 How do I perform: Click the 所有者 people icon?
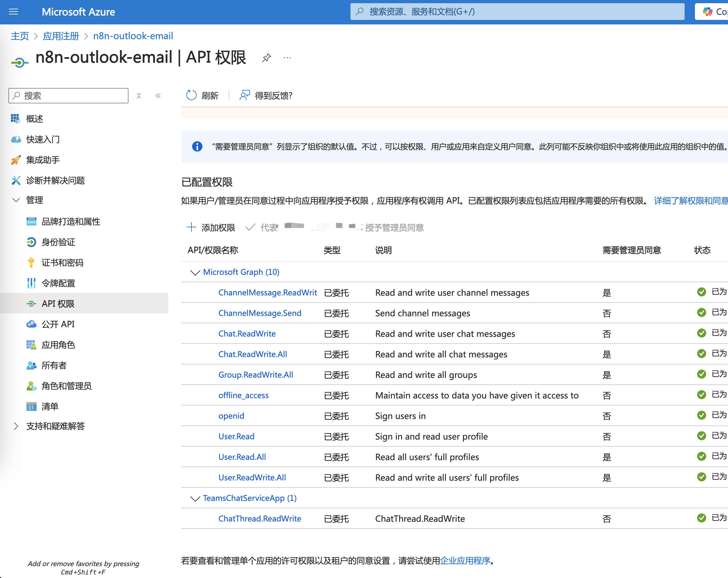pyautogui.click(x=31, y=365)
